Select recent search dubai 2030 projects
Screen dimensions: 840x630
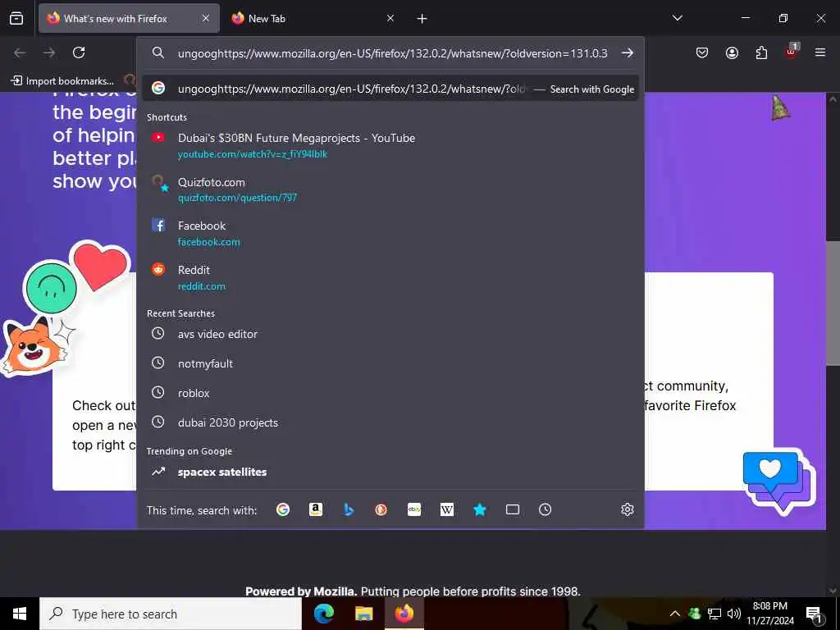click(x=390, y=422)
